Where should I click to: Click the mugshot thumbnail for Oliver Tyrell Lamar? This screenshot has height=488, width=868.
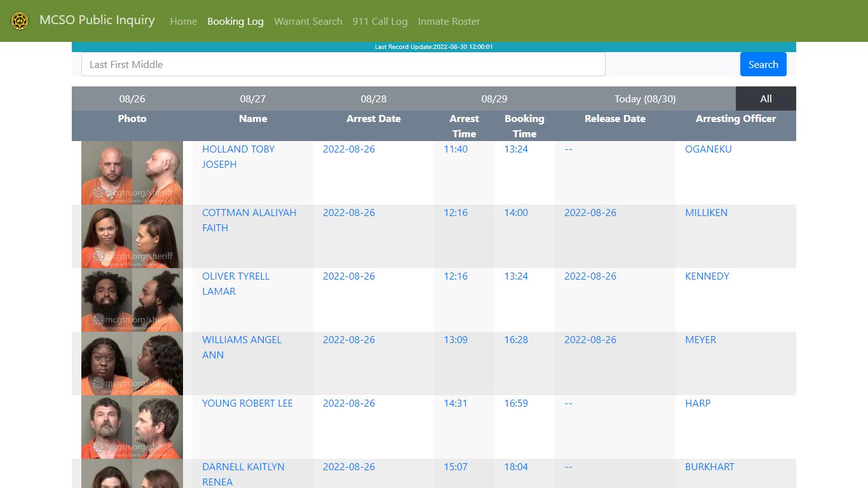coord(132,300)
